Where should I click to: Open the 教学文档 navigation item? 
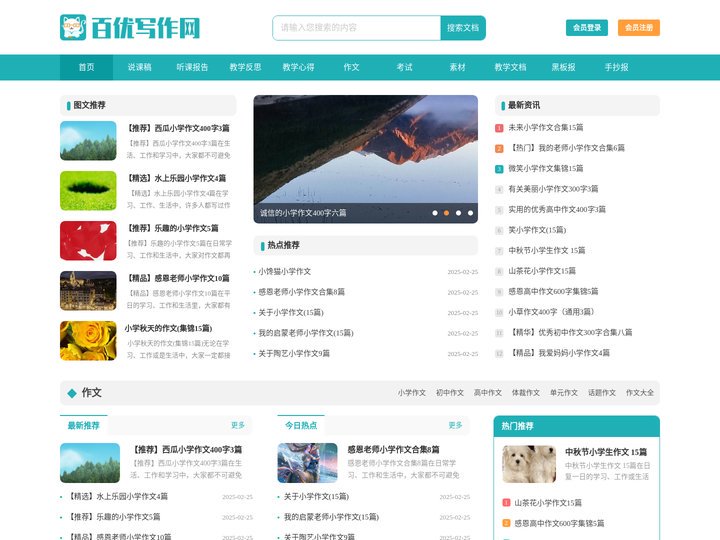511,68
